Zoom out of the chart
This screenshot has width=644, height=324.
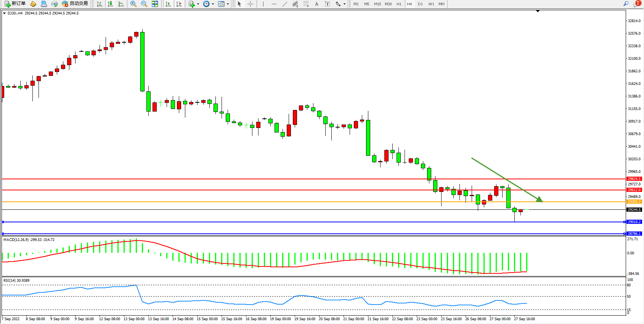pyautogui.click(x=144, y=4)
